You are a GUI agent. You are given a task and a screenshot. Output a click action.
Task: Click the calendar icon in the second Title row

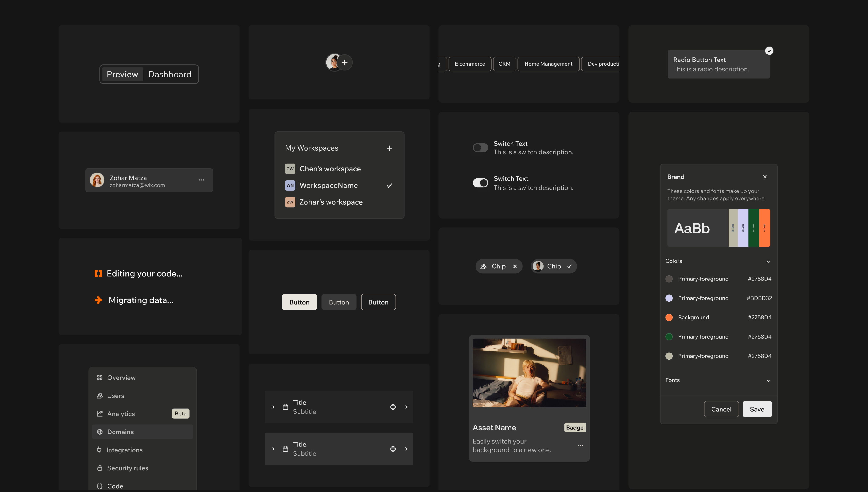(x=285, y=449)
